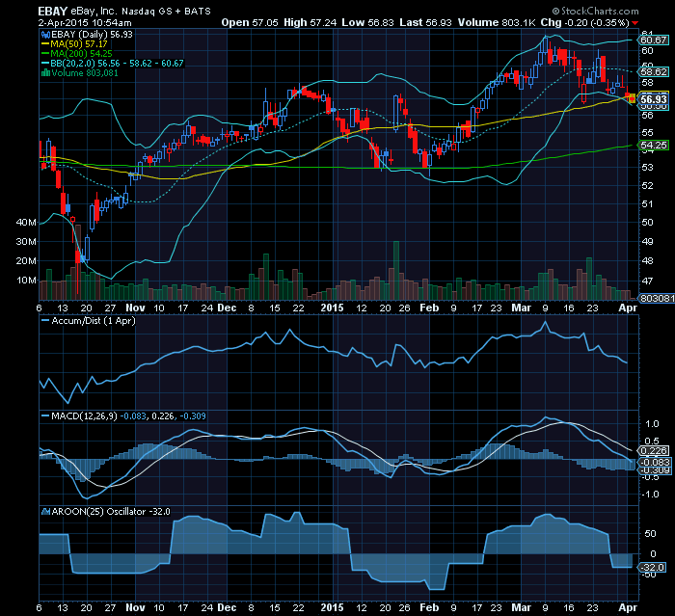This screenshot has width=675, height=616.
Task: Click the 20M volume axis label
Action: pyautogui.click(x=26, y=261)
